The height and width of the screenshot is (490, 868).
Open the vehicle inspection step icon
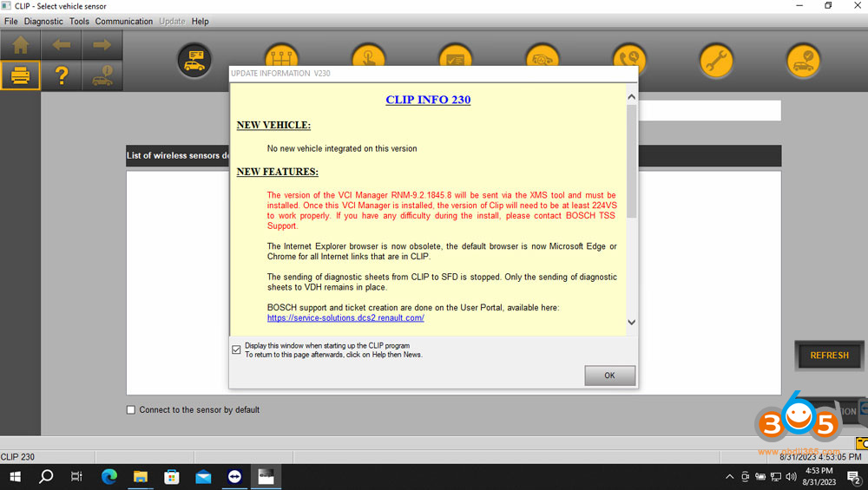542,56
